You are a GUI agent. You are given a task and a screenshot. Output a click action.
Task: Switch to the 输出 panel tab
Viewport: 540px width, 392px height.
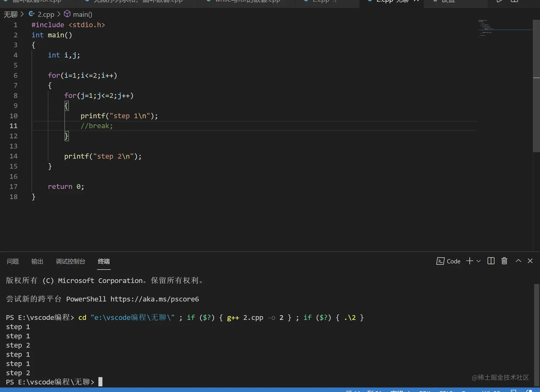[37, 261]
